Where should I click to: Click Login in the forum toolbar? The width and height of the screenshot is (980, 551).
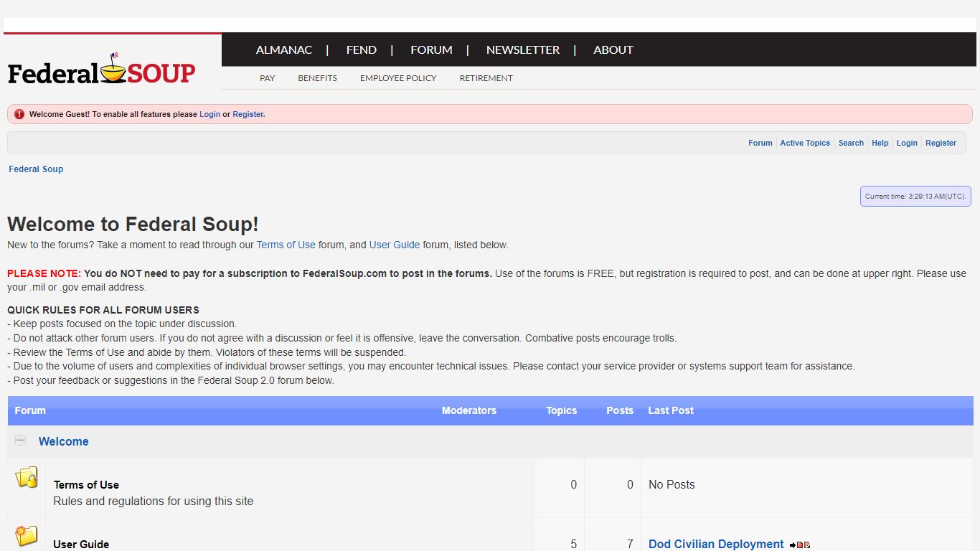click(x=907, y=143)
